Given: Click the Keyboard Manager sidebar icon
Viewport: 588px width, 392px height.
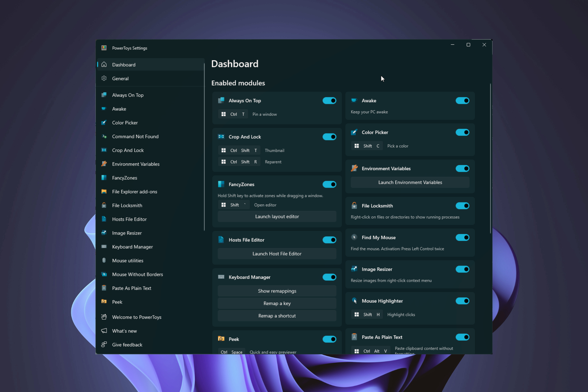Looking at the screenshot, I should coord(104,247).
